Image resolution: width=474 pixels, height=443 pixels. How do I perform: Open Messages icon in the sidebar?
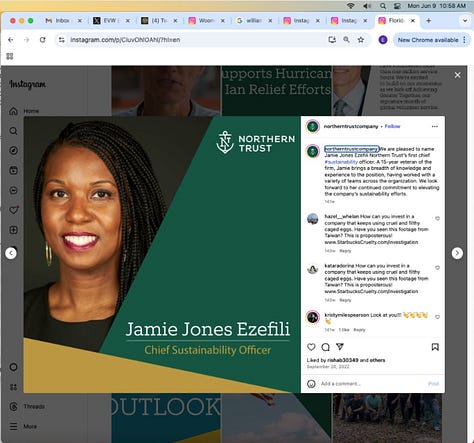13,190
